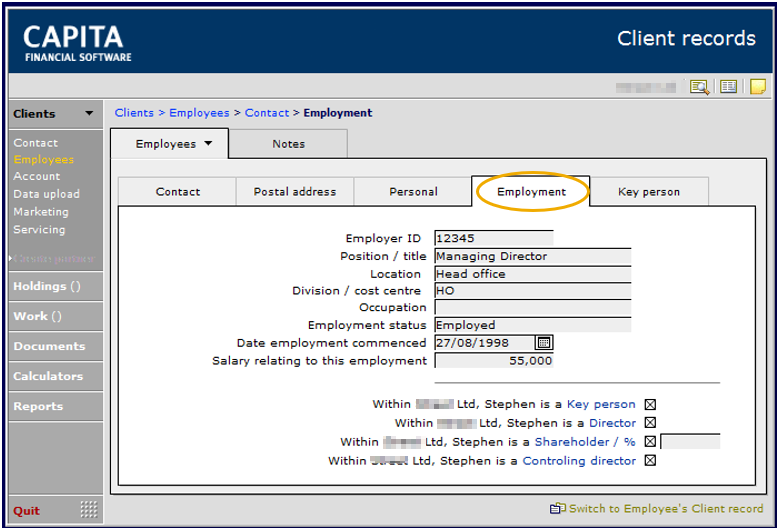The width and height of the screenshot is (780, 532).
Task: Switch to the Postal address tab
Action: click(x=295, y=192)
